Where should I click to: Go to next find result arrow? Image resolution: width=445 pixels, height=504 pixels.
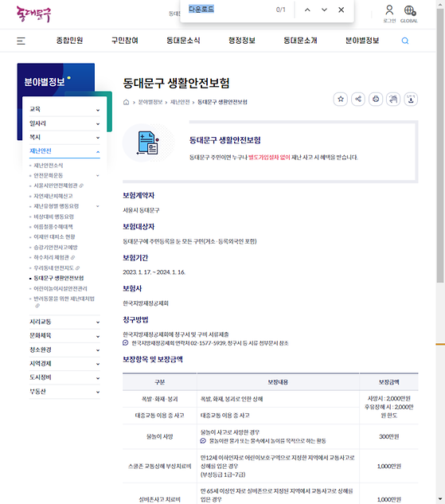[324, 10]
